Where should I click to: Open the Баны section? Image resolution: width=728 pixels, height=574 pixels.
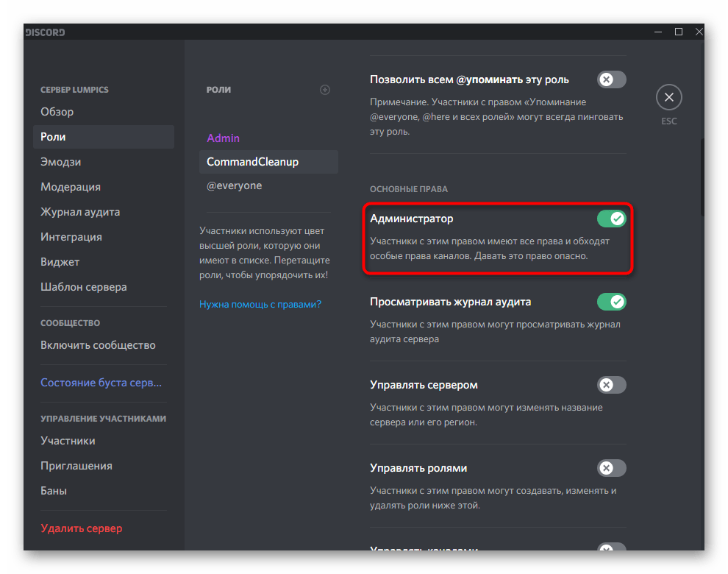click(x=104, y=492)
